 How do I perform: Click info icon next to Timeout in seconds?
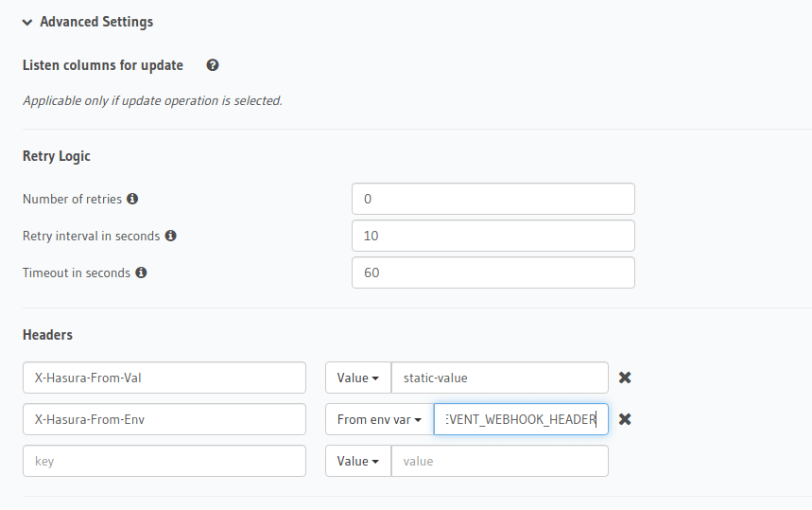[141, 273]
